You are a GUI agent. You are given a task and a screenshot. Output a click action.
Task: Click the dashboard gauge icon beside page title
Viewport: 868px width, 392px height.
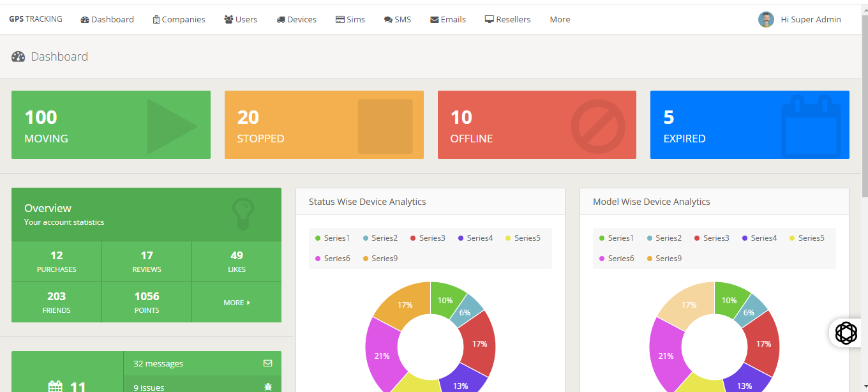coord(18,56)
